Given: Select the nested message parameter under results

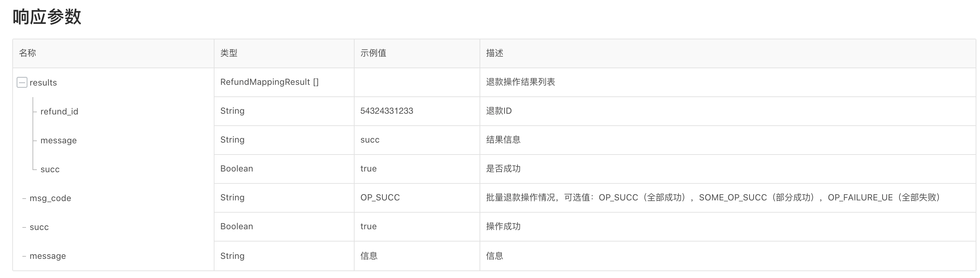Looking at the screenshot, I should [58, 140].
